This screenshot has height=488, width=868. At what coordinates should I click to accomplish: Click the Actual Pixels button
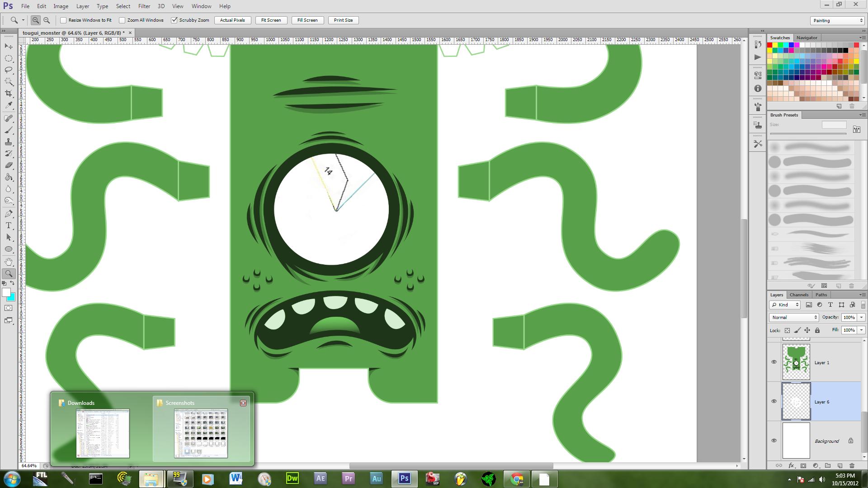click(x=232, y=20)
